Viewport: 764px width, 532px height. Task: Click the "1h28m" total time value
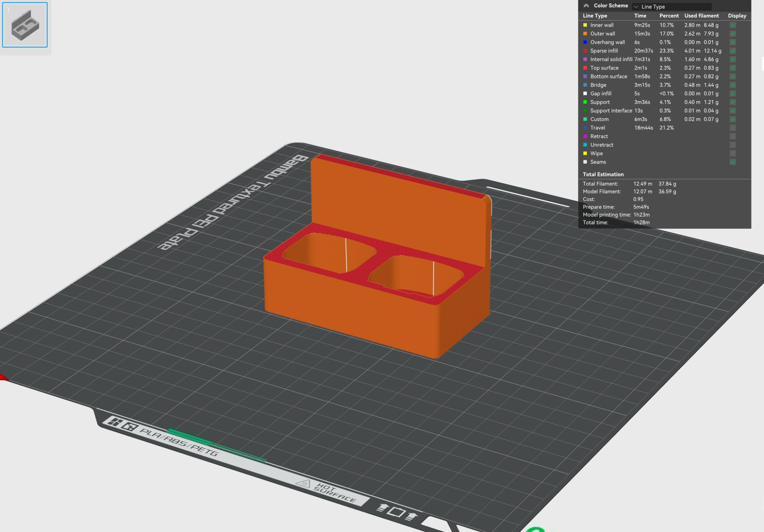tap(641, 222)
